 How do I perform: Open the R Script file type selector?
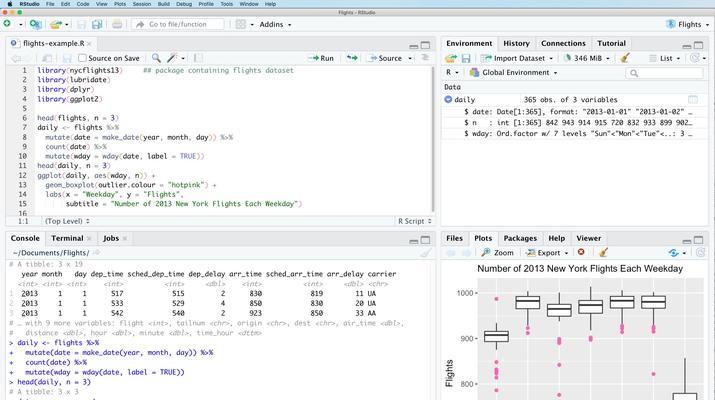click(x=414, y=221)
